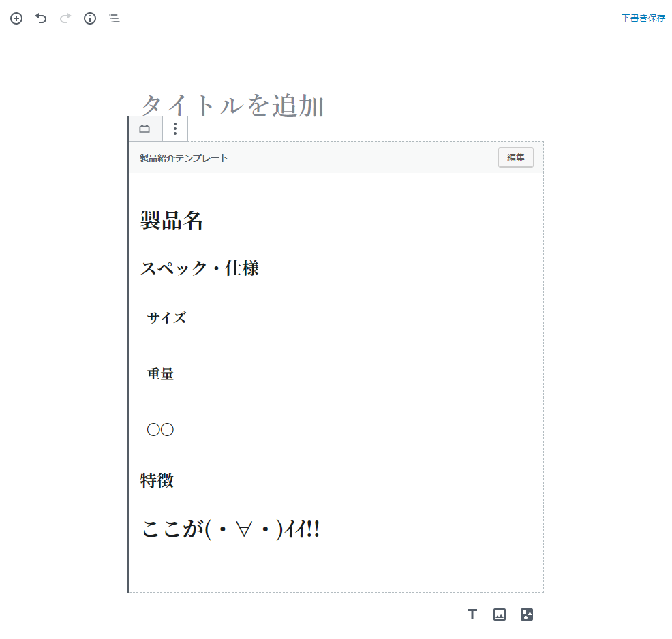672x639 pixels.
Task: Save draft via 下書き保存 link
Action: [643, 18]
